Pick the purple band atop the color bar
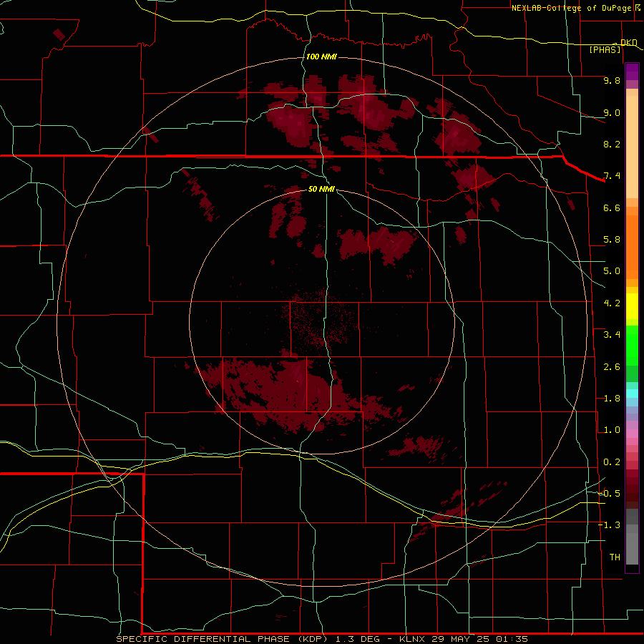The image size is (644, 644). pyautogui.click(x=632, y=72)
